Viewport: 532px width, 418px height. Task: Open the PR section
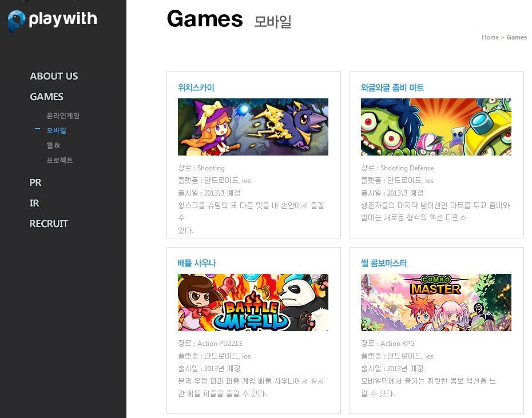pyautogui.click(x=35, y=182)
